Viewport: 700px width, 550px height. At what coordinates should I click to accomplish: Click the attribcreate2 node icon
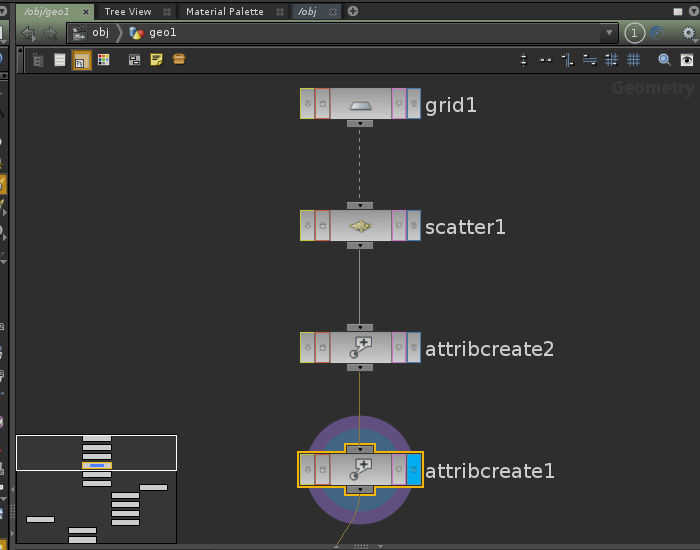click(360, 348)
